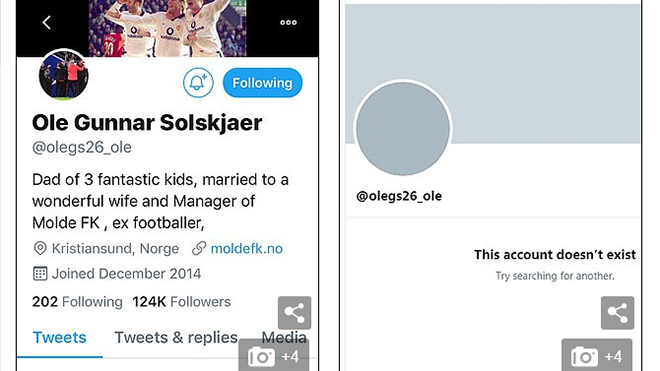The width and height of the screenshot is (660, 371).
Task: Enable tweet notifications with the bell icon
Action: pyautogui.click(x=198, y=83)
